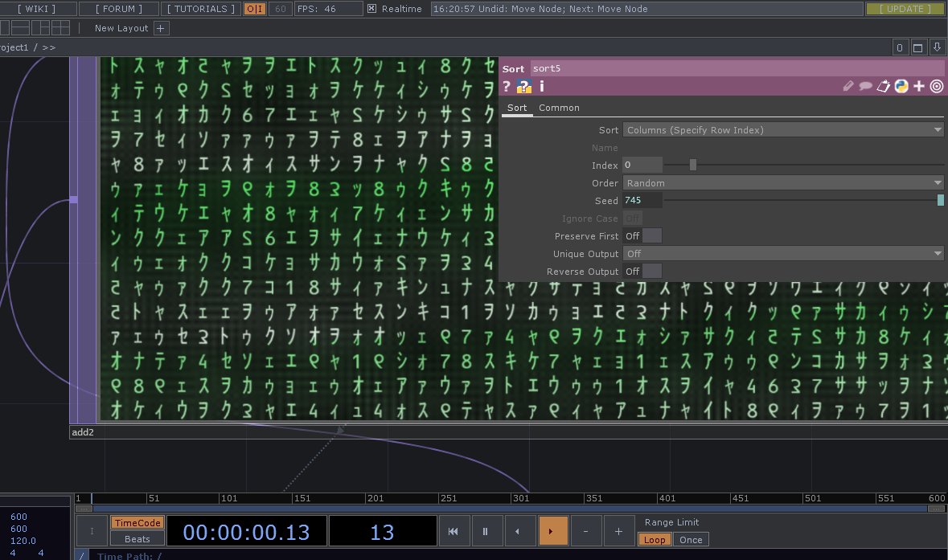Select the top-bottom split pane layout icon
This screenshot has width=948, height=560.
pyautogui.click(x=20, y=28)
